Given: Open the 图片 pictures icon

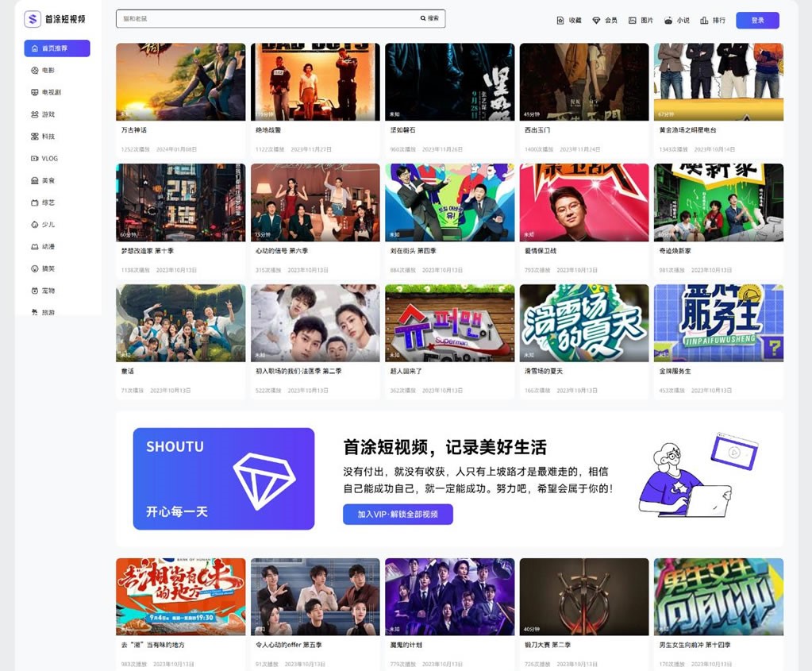Looking at the screenshot, I should [x=633, y=21].
